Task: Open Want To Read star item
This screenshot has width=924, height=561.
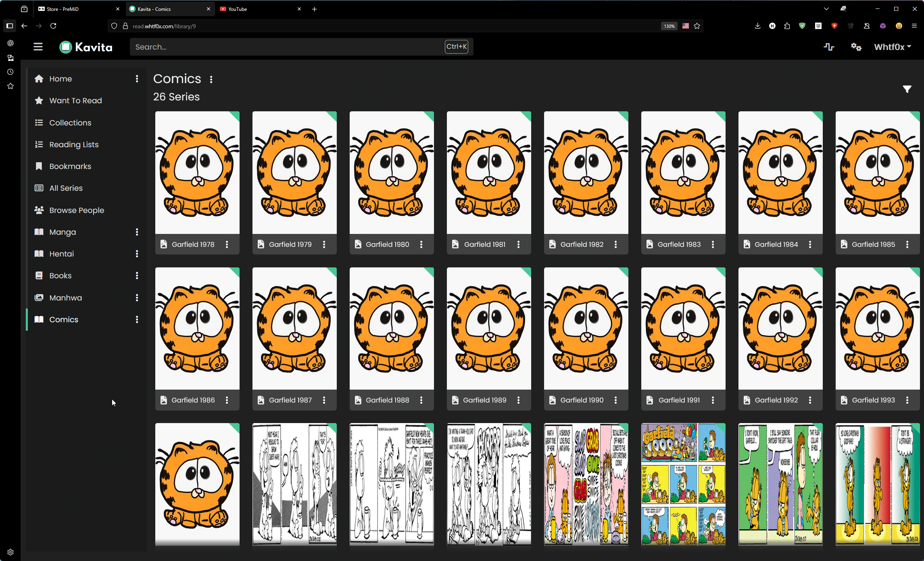Action: click(75, 100)
